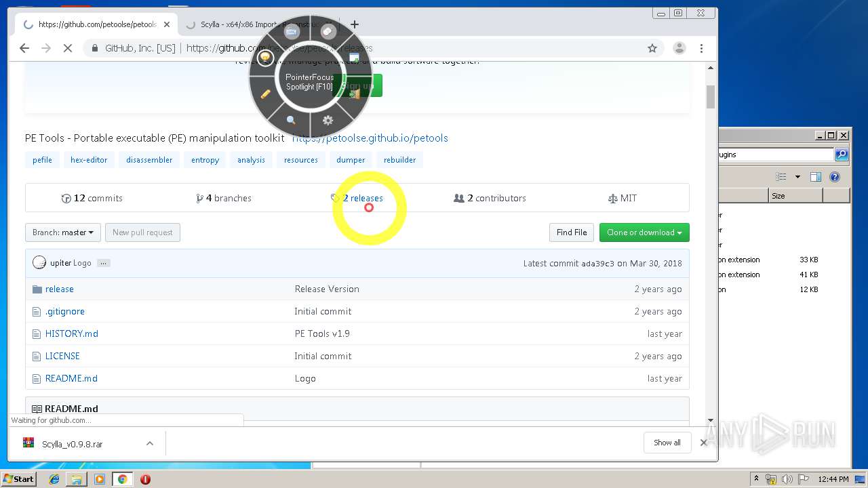Click the Chrome back arrow

[24, 48]
